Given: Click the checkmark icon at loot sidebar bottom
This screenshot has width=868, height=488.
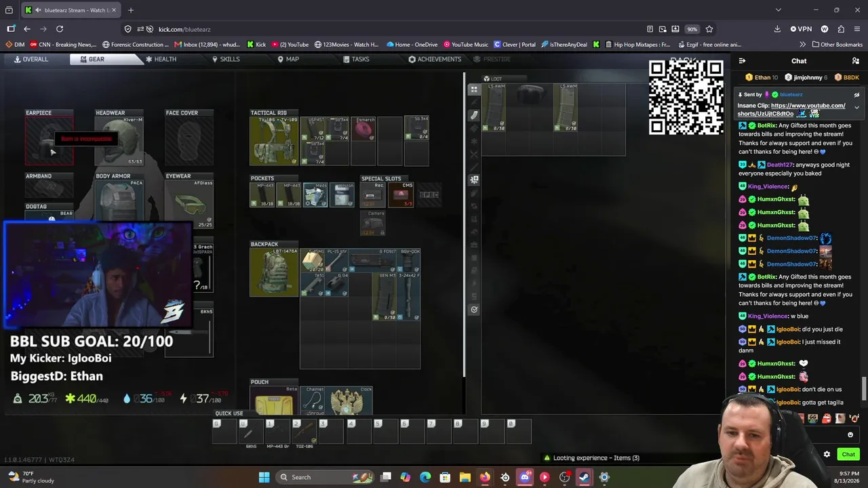Looking at the screenshot, I should tap(474, 309).
